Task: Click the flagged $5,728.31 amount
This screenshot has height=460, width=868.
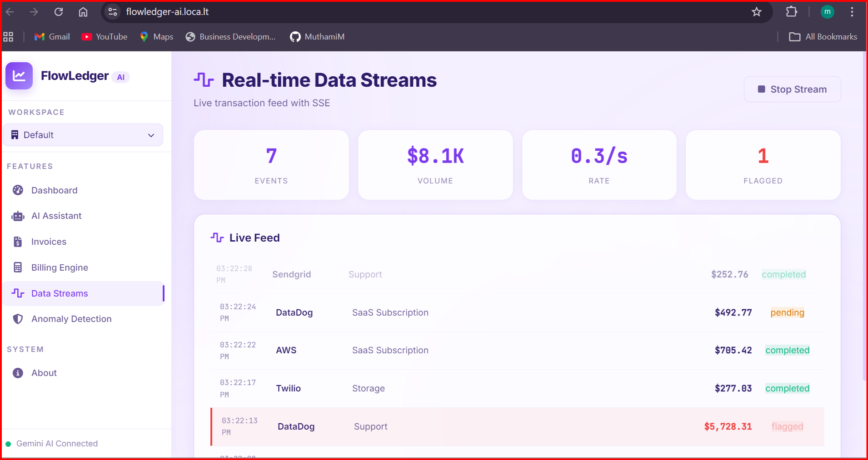Action: pyautogui.click(x=728, y=426)
